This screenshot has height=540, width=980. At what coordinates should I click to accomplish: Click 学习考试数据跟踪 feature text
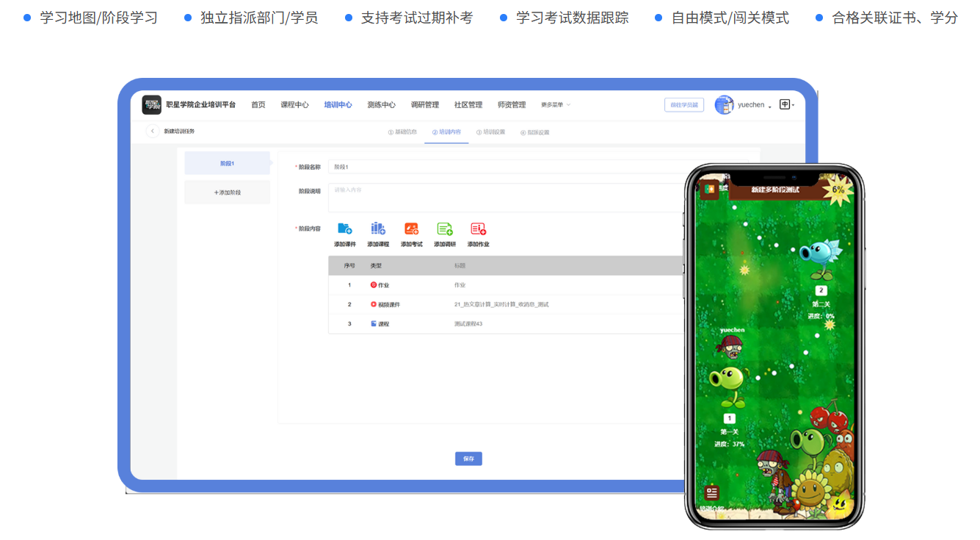click(x=573, y=18)
